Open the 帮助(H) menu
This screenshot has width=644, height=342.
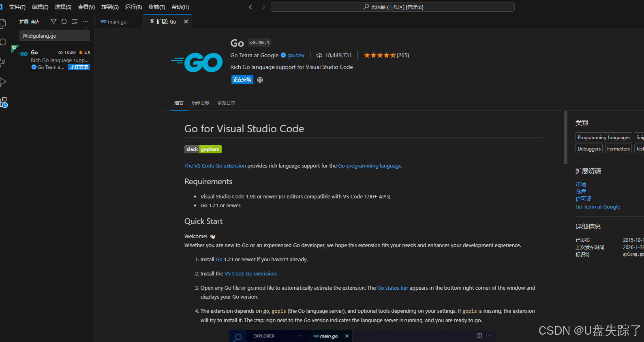180,7
